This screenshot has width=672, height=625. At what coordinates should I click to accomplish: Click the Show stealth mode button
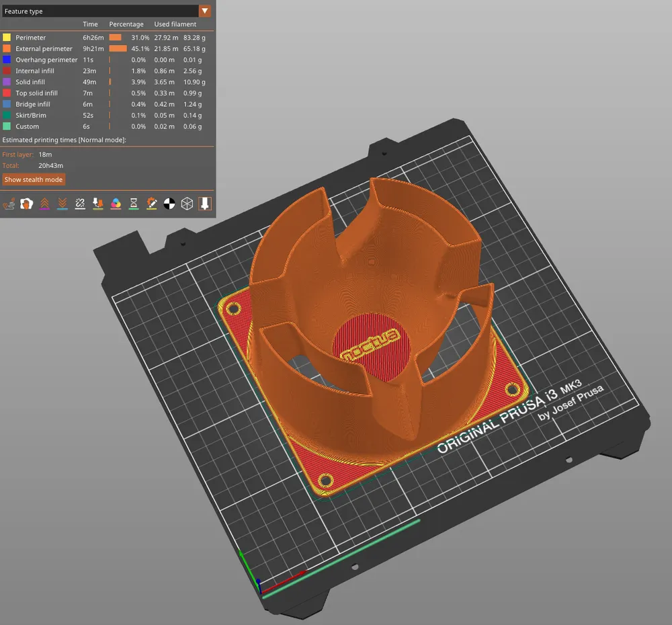[34, 179]
